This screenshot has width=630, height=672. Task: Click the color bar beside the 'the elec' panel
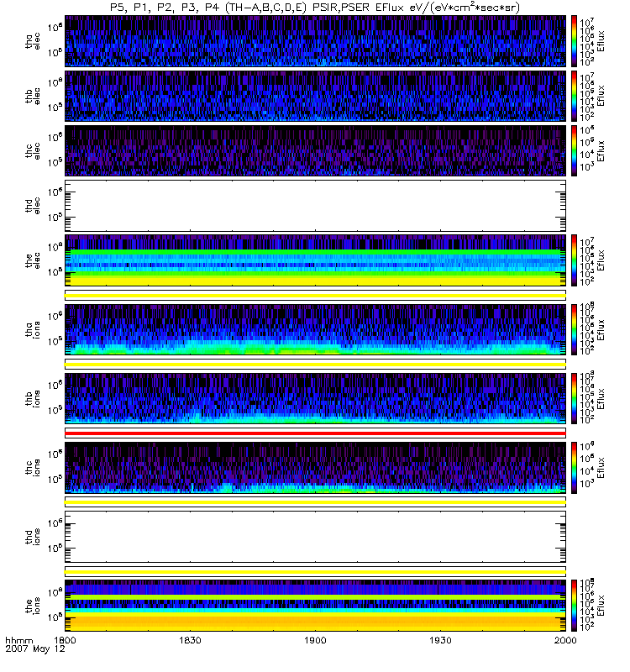[x=574, y=260]
